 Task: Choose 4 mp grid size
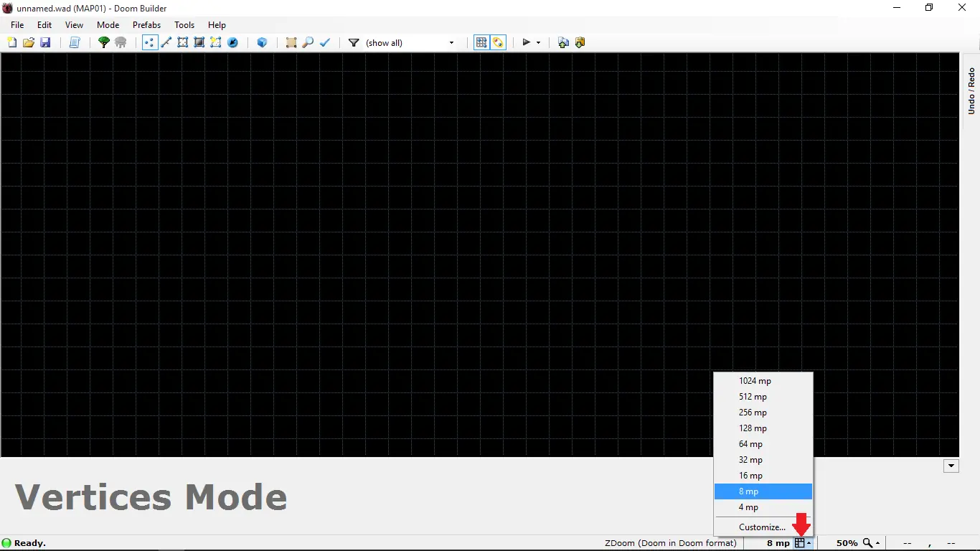[x=763, y=507]
